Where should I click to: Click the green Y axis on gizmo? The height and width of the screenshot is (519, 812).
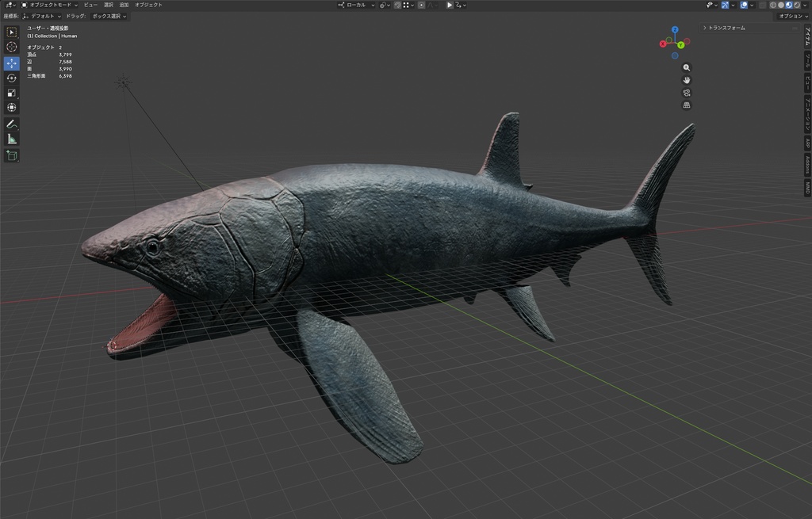(x=681, y=45)
